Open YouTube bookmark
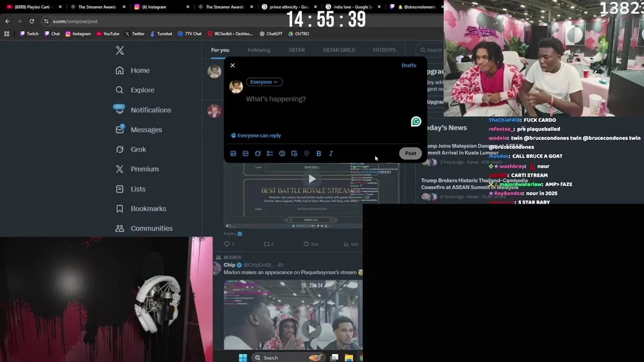644x362 pixels. pyautogui.click(x=108, y=34)
